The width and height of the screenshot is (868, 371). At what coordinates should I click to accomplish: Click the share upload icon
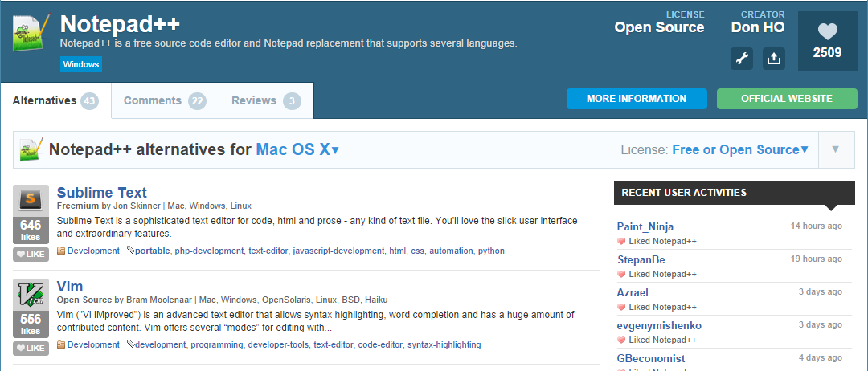click(773, 59)
